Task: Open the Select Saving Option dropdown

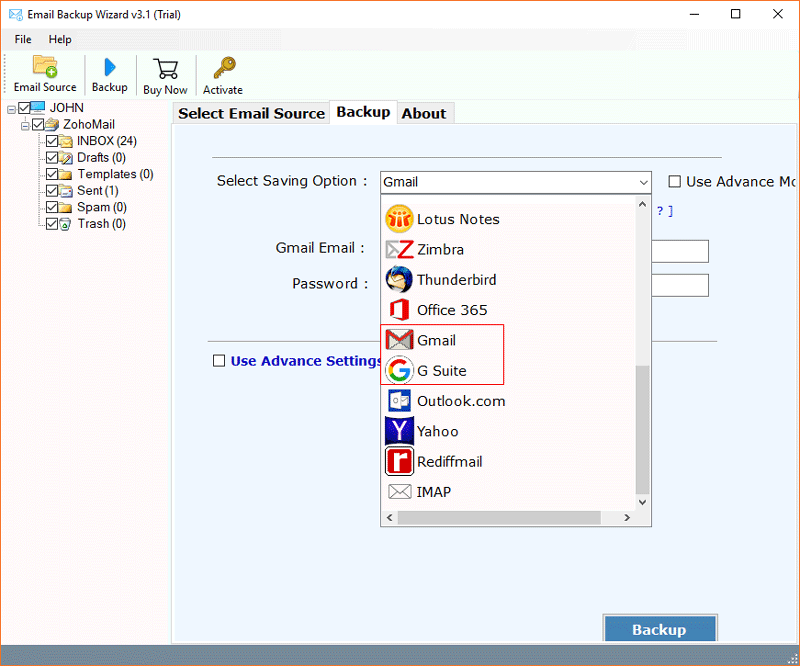Action: point(516,182)
